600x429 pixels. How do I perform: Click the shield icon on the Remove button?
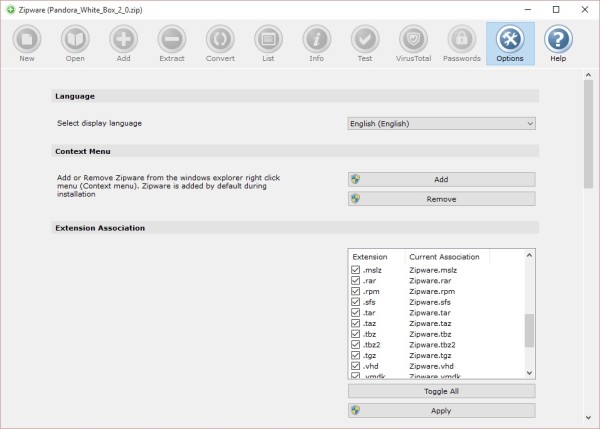(x=355, y=199)
